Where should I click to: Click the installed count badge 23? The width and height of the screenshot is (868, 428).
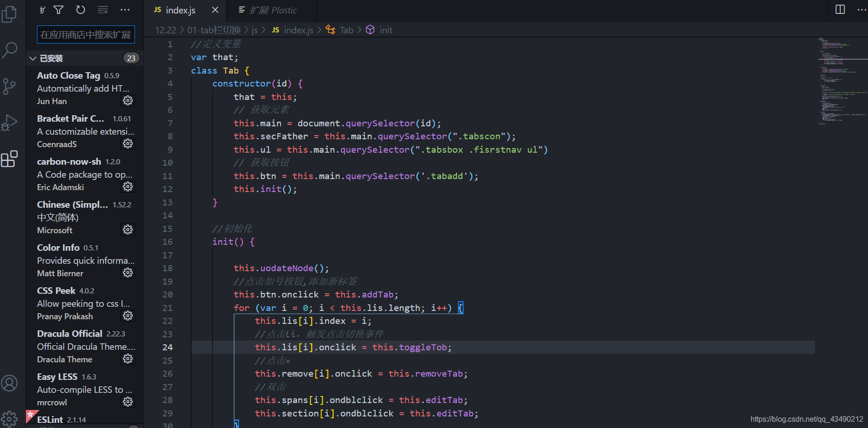pos(131,58)
